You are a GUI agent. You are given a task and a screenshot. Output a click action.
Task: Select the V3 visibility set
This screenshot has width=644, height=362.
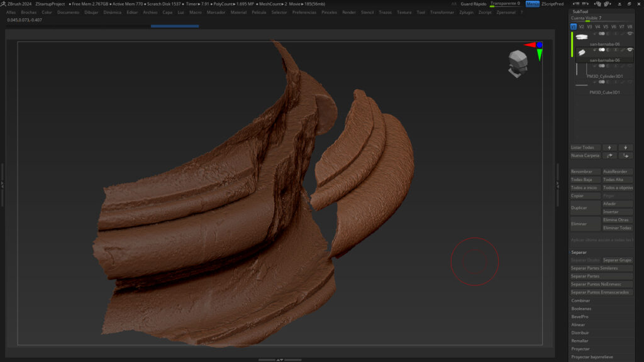point(589,26)
